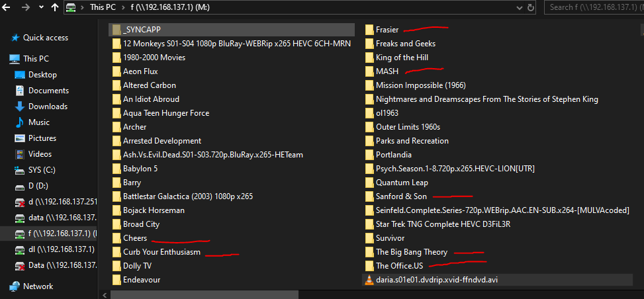This screenshot has height=299, width=644.
Task: Open Quick access in navigation pane
Action: point(46,38)
